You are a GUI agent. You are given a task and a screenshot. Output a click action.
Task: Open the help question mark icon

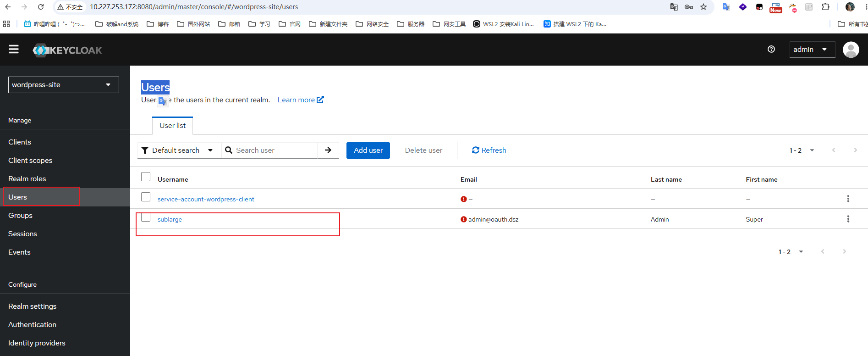click(x=771, y=49)
